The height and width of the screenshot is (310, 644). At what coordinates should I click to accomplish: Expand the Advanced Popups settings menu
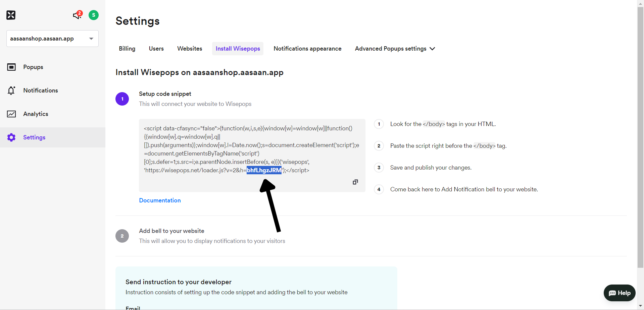pyautogui.click(x=395, y=49)
